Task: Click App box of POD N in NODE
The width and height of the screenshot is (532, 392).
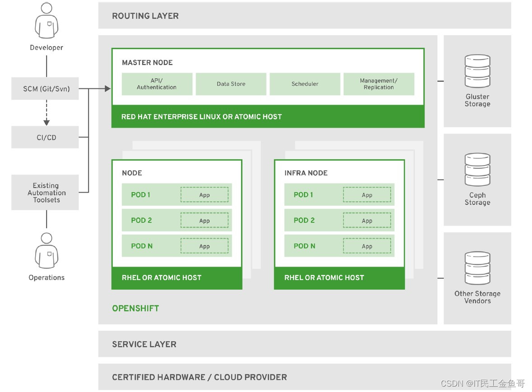Action: (x=205, y=246)
